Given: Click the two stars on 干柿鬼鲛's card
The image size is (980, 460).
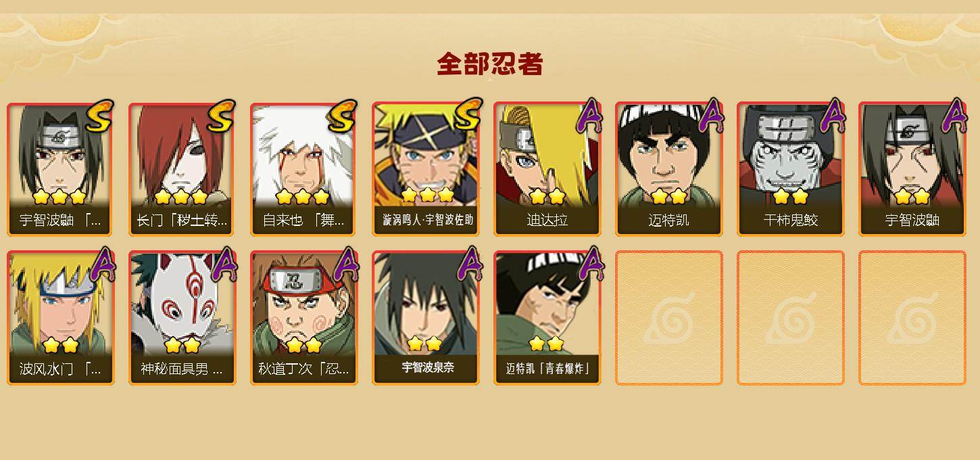Looking at the screenshot, I should click(791, 197).
